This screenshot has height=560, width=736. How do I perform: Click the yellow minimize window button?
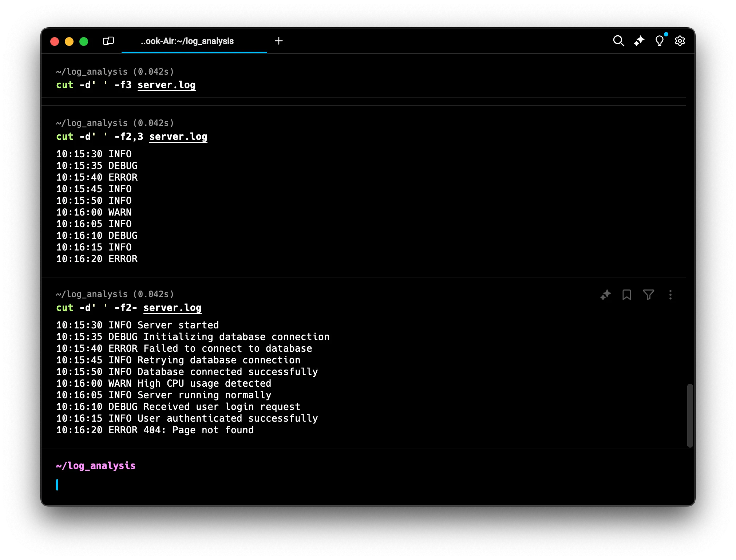[x=69, y=42]
